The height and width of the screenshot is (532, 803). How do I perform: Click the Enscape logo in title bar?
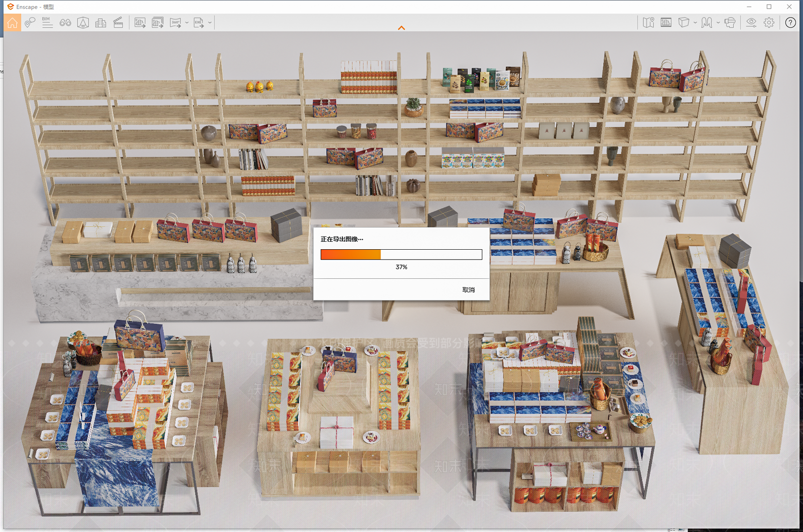point(10,7)
